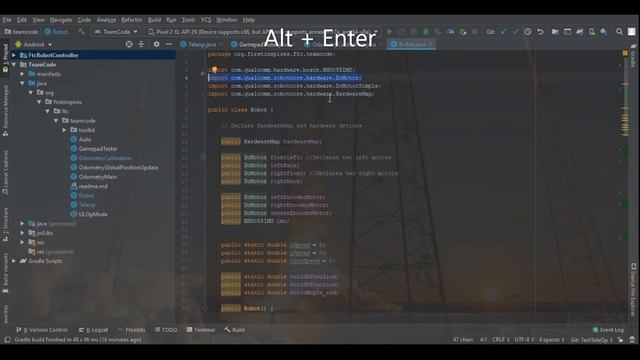Open the File menu
640x360 pixels.
(7, 20)
